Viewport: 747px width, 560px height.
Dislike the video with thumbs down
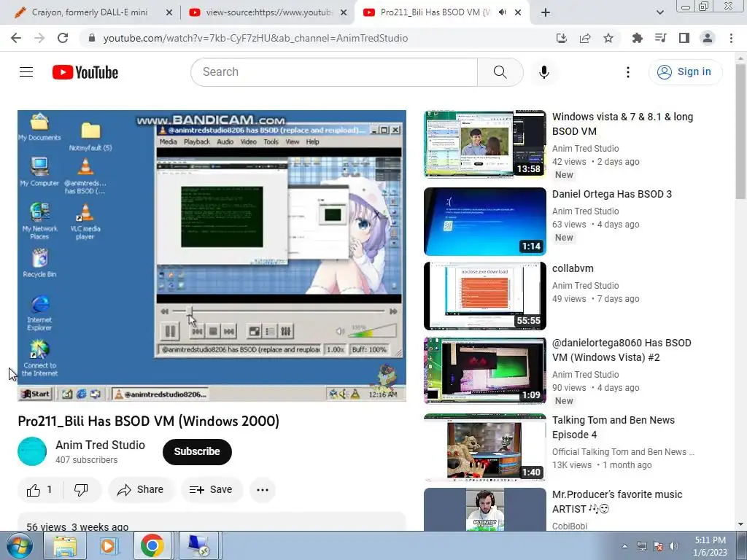tap(81, 489)
